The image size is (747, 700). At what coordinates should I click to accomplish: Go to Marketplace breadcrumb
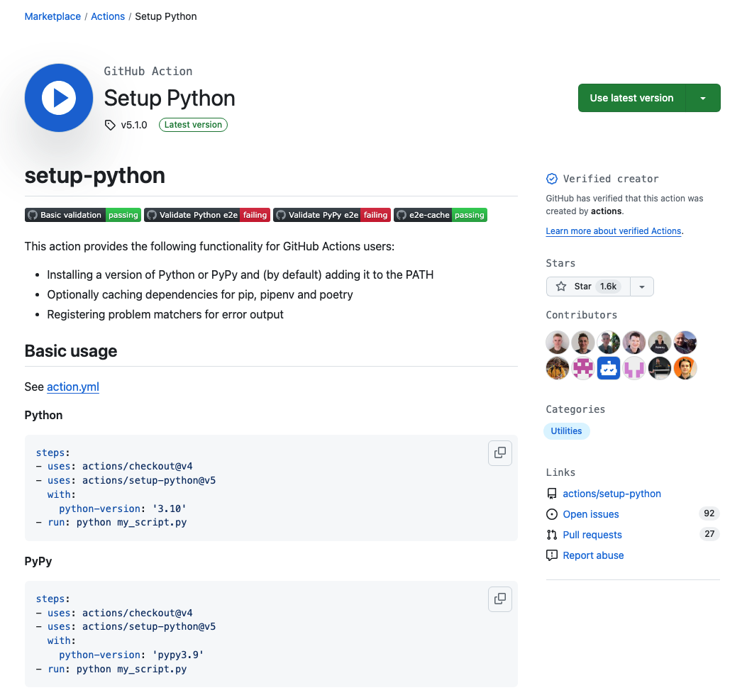tap(52, 16)
